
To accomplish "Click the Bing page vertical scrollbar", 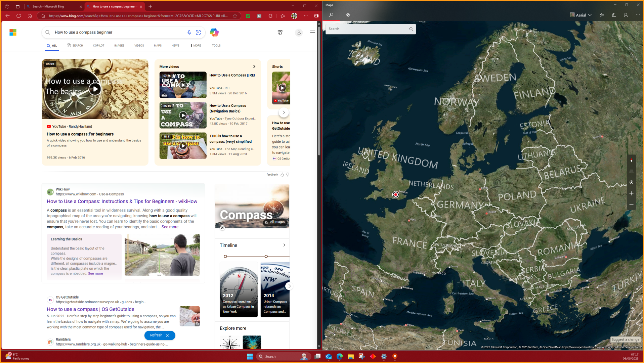I will pos(319,91).
